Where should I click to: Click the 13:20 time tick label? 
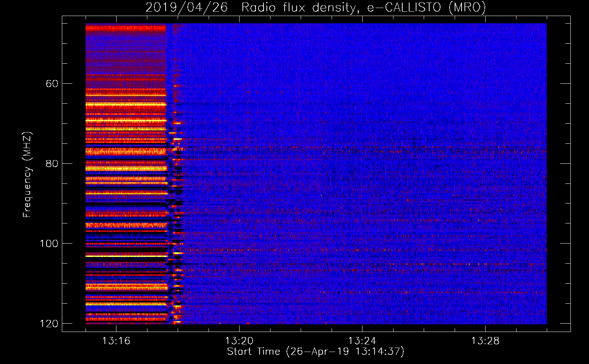[x=240, y=341]
